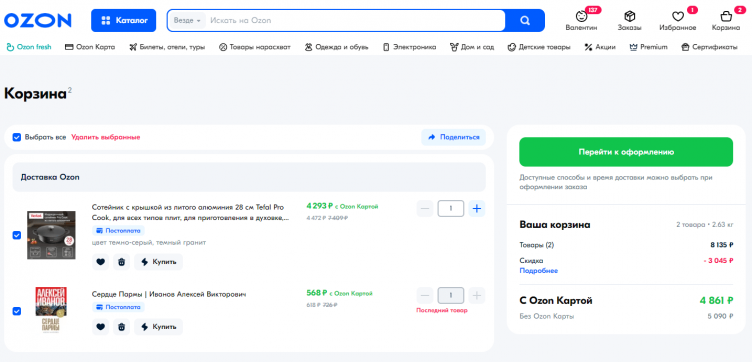Click the 5 090 ₽ price without card
Screen dimensions: 752x362
click(x=720, y=316)
